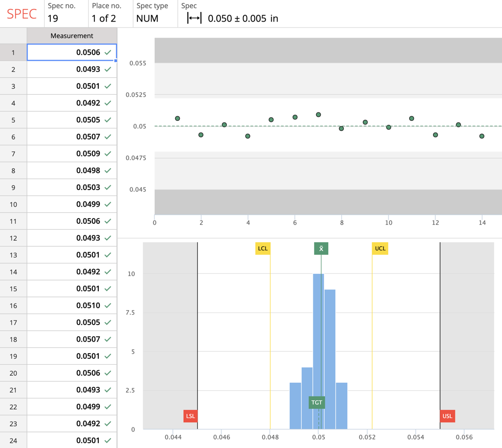
Task: Click the Spec no. field showing 19
Action: [x=53, y=19]
